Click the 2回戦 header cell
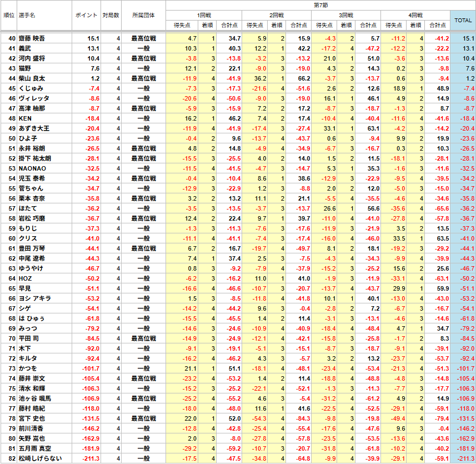The height and width of the screenshot is (464, 476). [x=277, y=15]
